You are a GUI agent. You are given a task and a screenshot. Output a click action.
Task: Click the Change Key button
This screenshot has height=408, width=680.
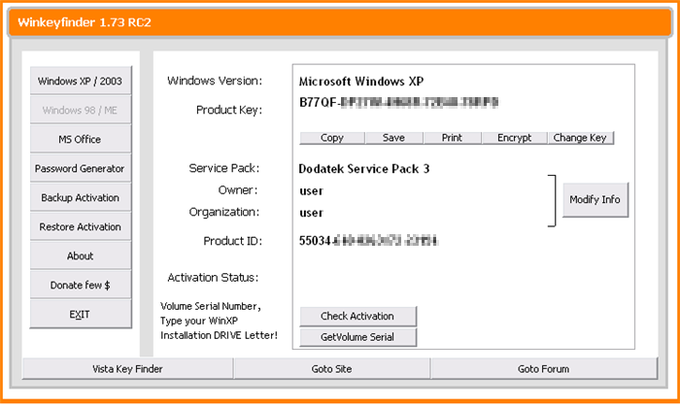580,137
